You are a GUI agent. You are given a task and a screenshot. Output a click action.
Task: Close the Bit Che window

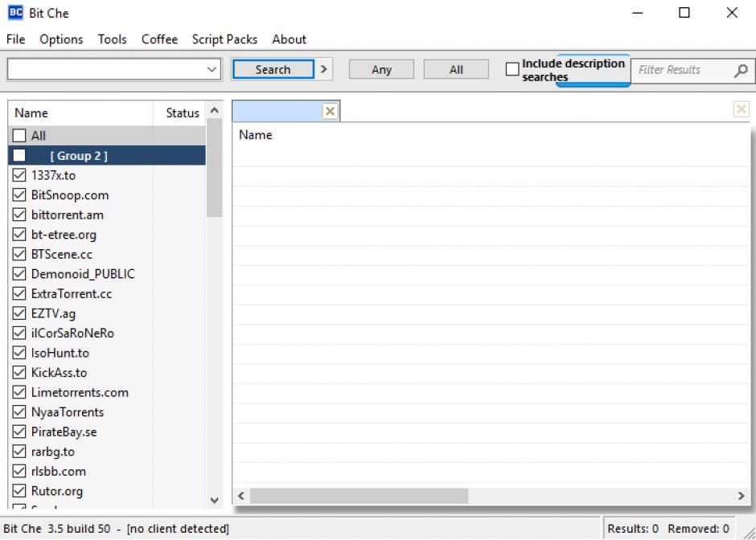coord(732,13)
